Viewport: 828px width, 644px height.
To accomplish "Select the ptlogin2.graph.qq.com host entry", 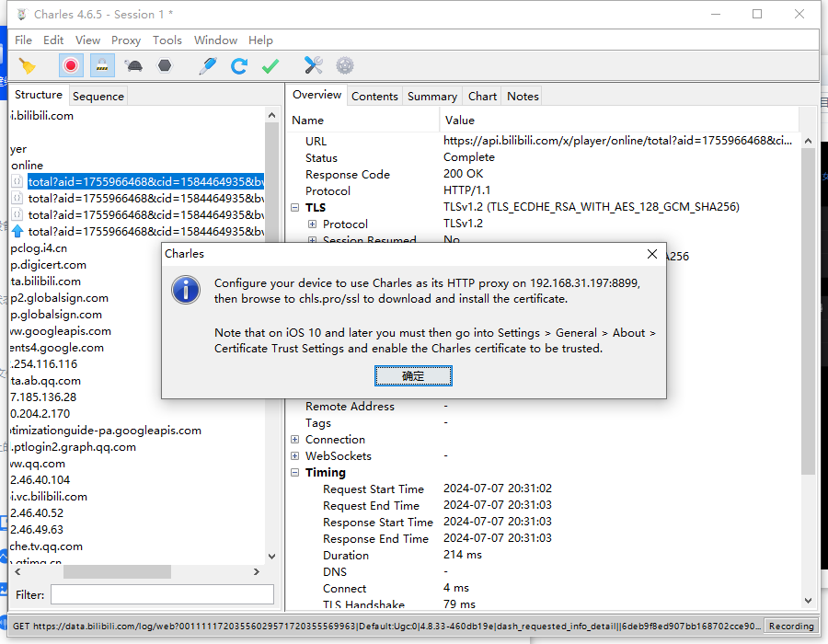I will (x=73, y=446).
